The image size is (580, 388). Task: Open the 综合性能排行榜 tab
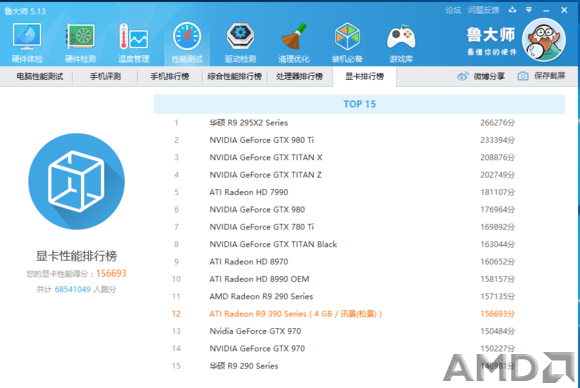pos(235,76)
